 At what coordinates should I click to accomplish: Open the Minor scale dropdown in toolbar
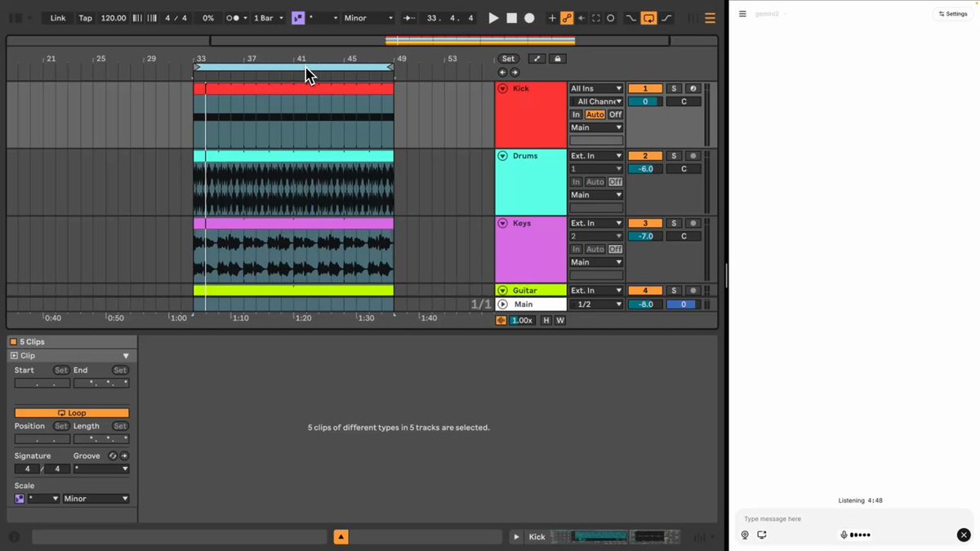(368, 18)
